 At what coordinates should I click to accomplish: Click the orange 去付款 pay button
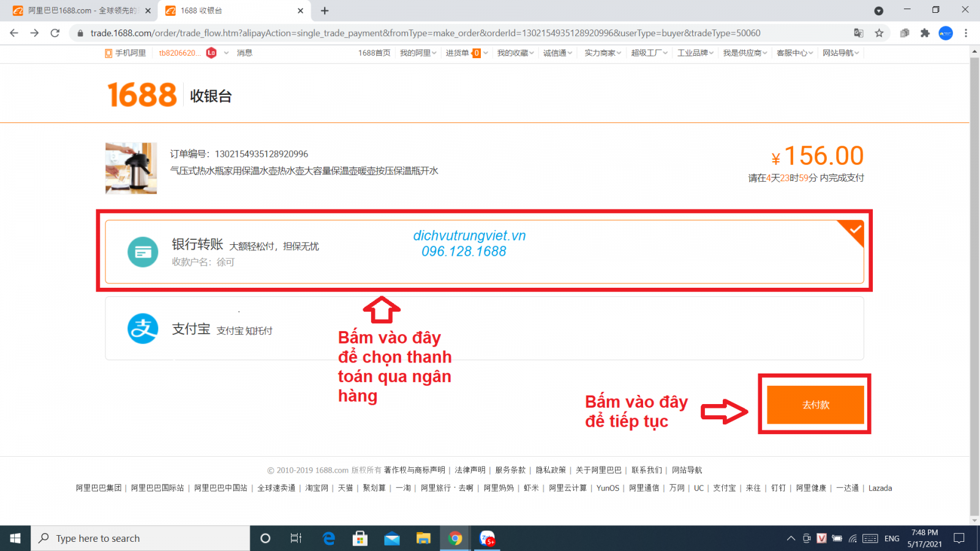pos(815,405)
